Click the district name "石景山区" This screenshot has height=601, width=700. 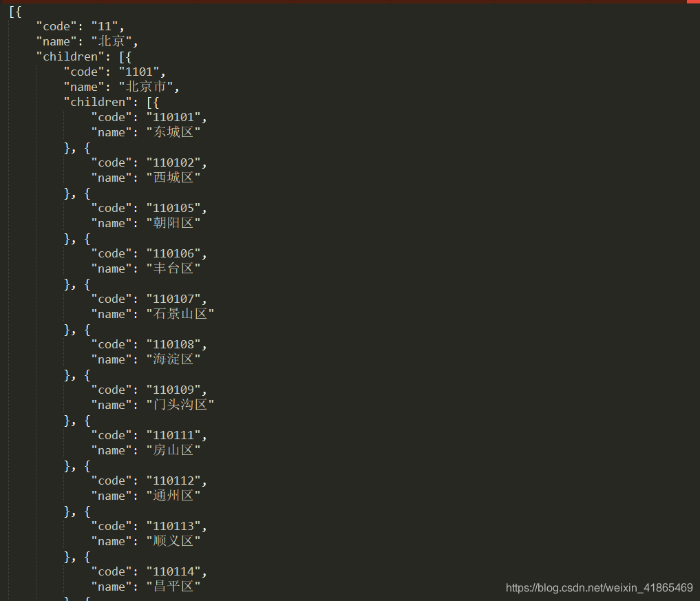[x=180, y=315]
